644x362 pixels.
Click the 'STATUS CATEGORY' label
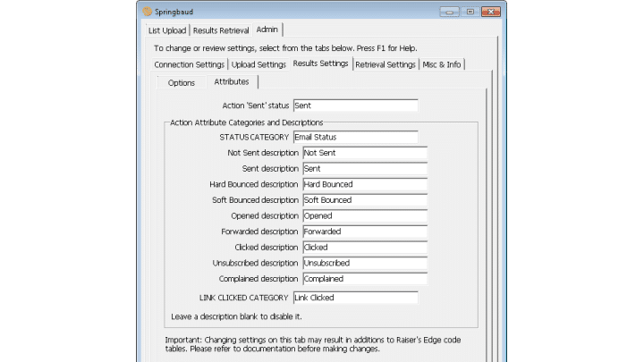(254, 137)
